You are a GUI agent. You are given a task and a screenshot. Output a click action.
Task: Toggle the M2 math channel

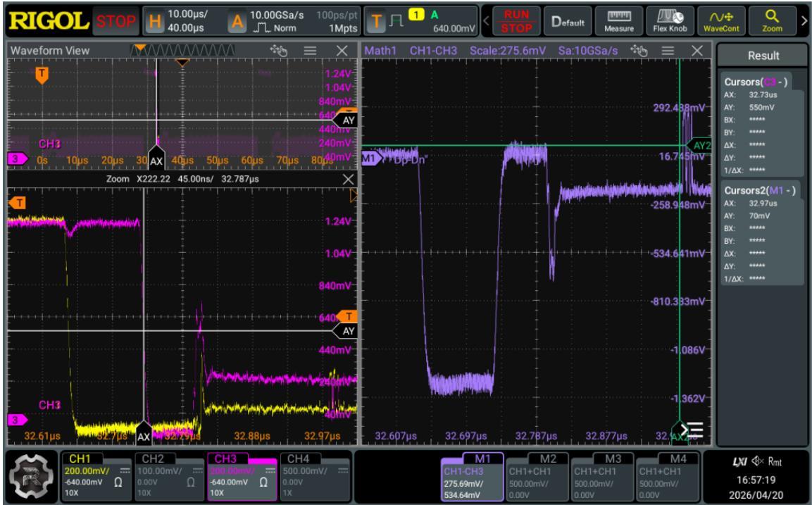pyautogui.click(x=537, y=477)
